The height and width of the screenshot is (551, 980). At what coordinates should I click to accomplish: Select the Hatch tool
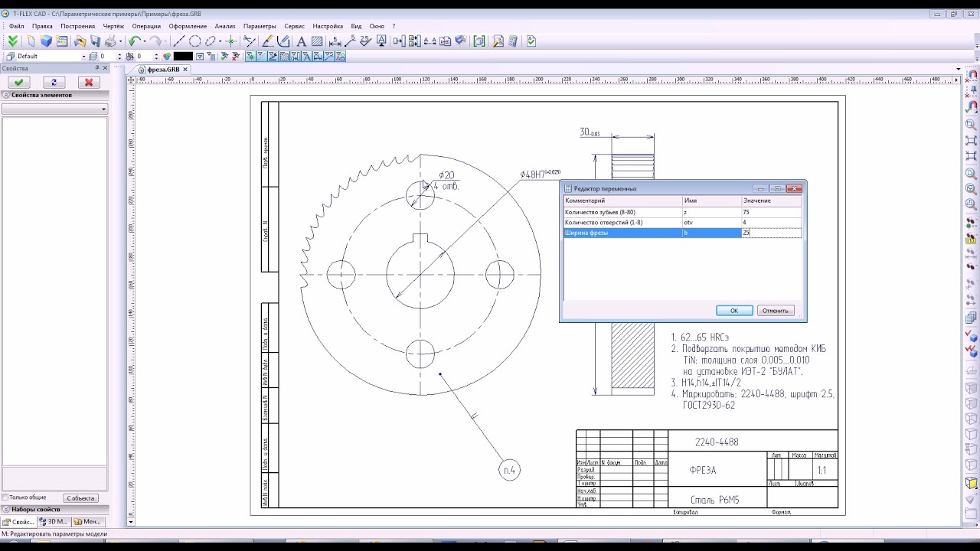point(317,41)
